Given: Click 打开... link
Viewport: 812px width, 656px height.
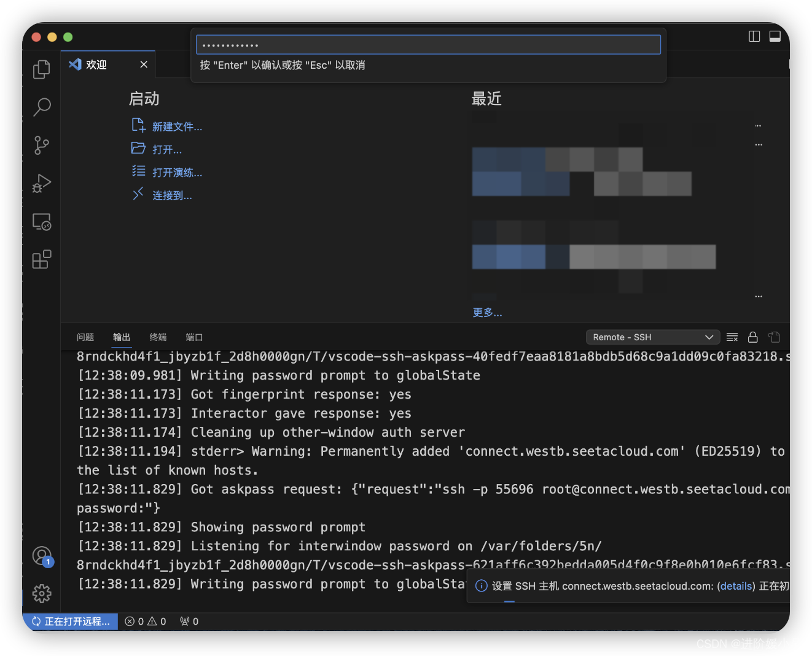Looking at the screenshot, I should point(167,150).
